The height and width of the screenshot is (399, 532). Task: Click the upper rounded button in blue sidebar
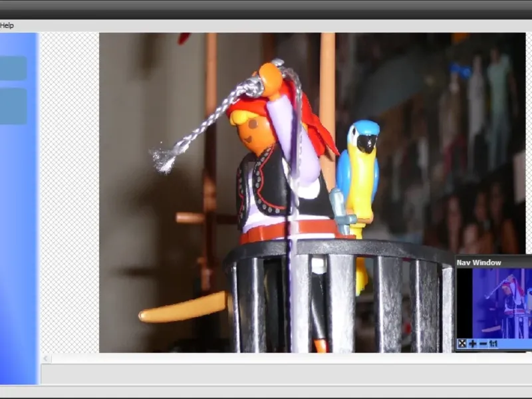pos(13,68)
